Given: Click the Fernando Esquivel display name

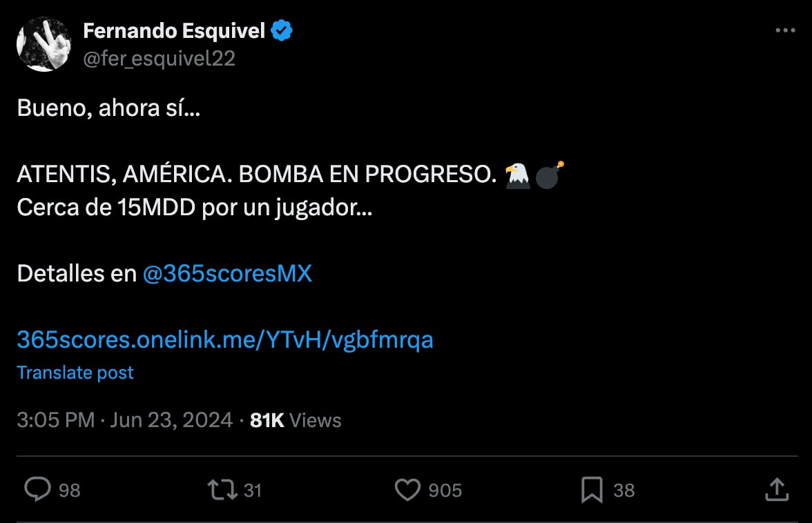Looking at the screenshot, I should coord(174,30).
